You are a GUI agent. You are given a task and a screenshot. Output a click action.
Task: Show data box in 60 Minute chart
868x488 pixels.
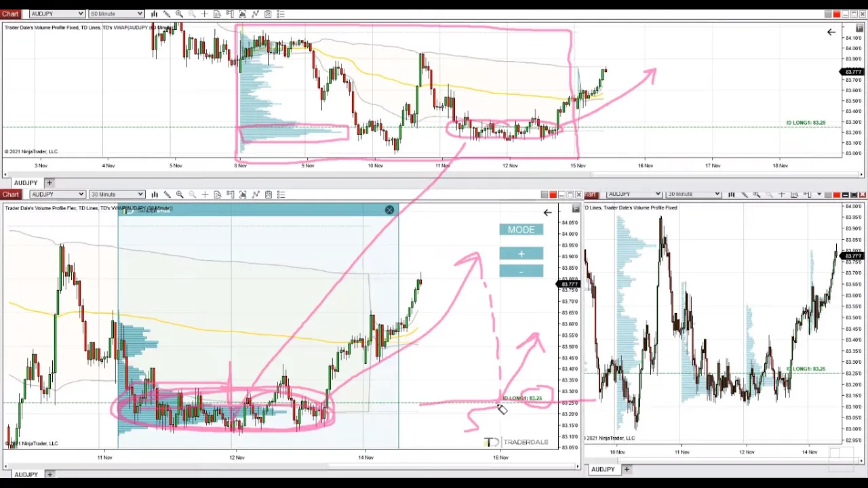[217, 14]
